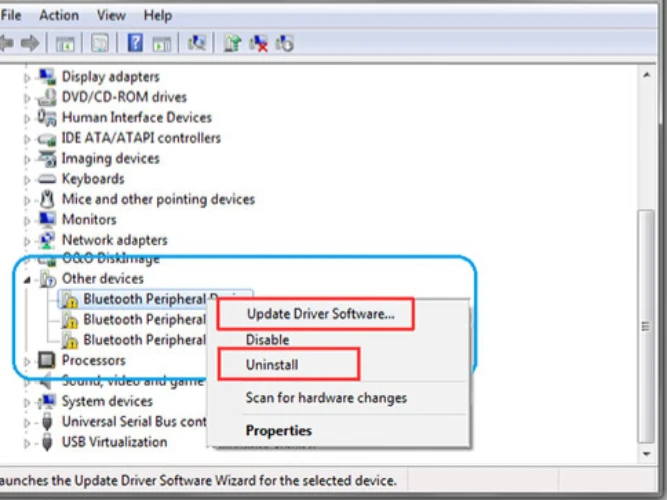Select Uninstall in the context menu
Screen dimensions: 667x500
click(272, 365)
